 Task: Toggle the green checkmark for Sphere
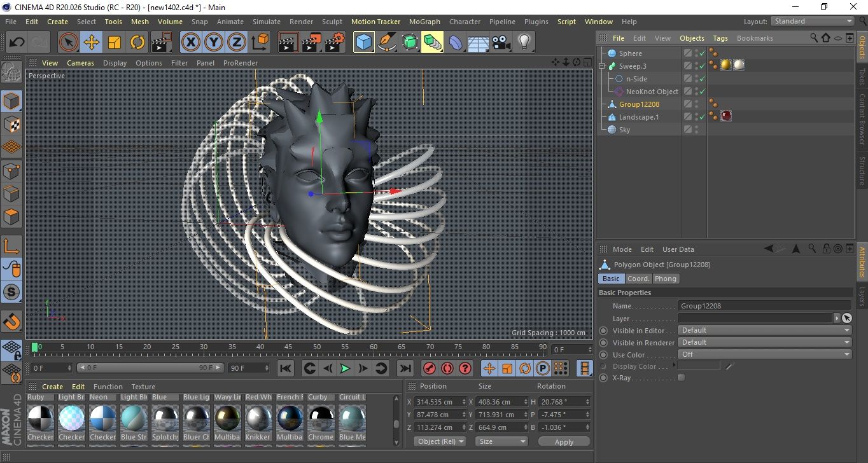point(703,53)
